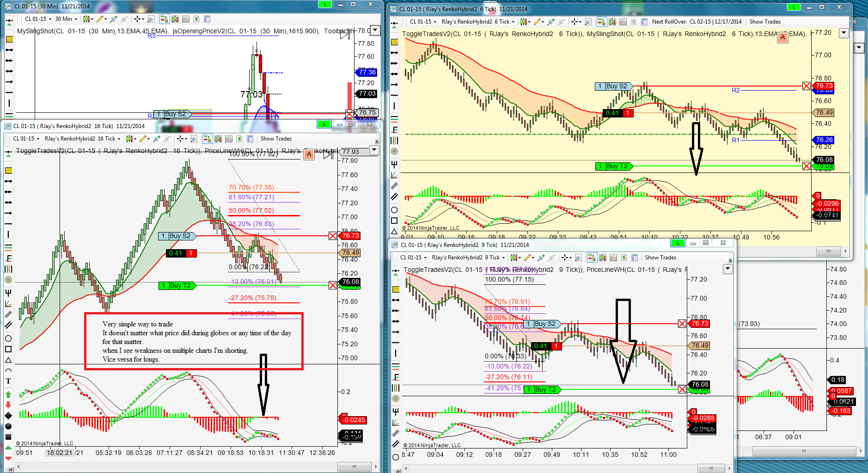This screenshot has width=868, height=473.
Task: Click green L indicator on 30 Min title bar
Action: 325,4
